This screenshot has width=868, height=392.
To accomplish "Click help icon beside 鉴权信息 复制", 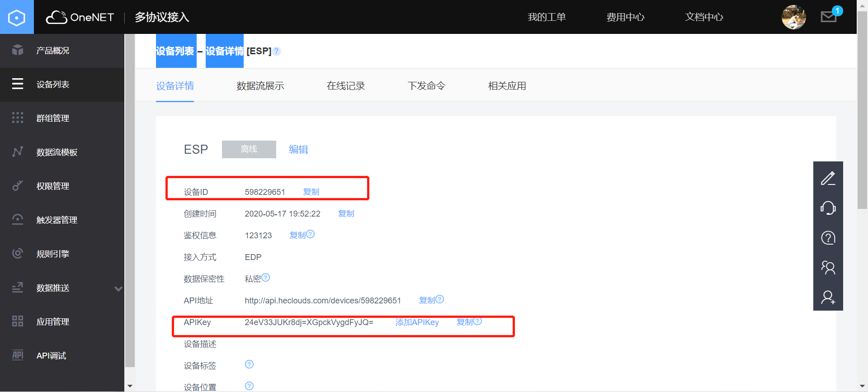I will coord(310,234).
